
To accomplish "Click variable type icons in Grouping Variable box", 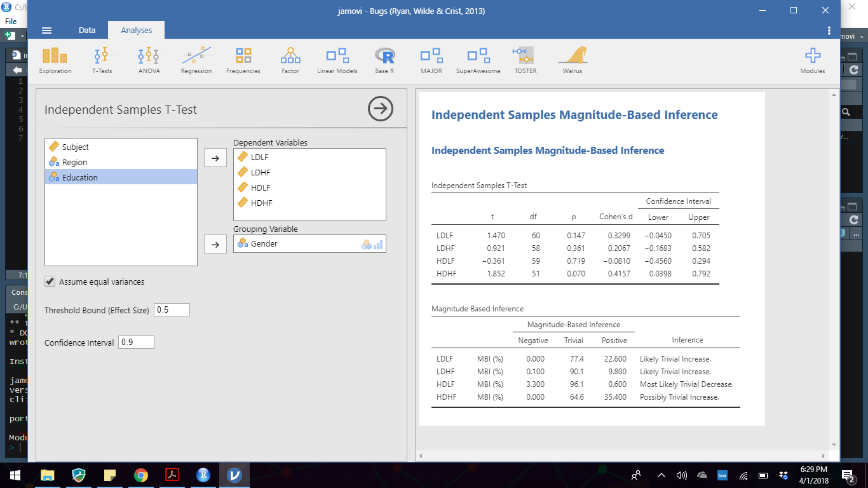I will [372, 244].
